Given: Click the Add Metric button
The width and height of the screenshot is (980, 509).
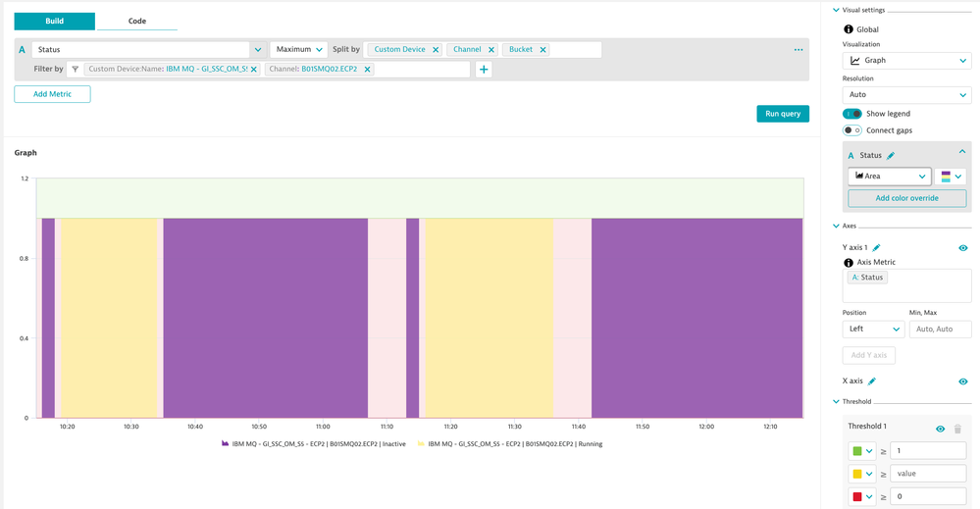Looking at the screenshot, I should [52, 94].
